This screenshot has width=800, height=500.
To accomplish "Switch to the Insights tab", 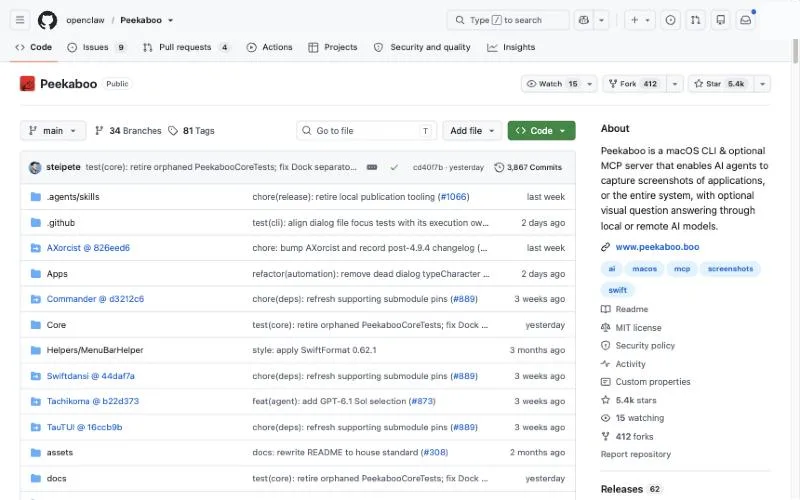I will [511, 47].
